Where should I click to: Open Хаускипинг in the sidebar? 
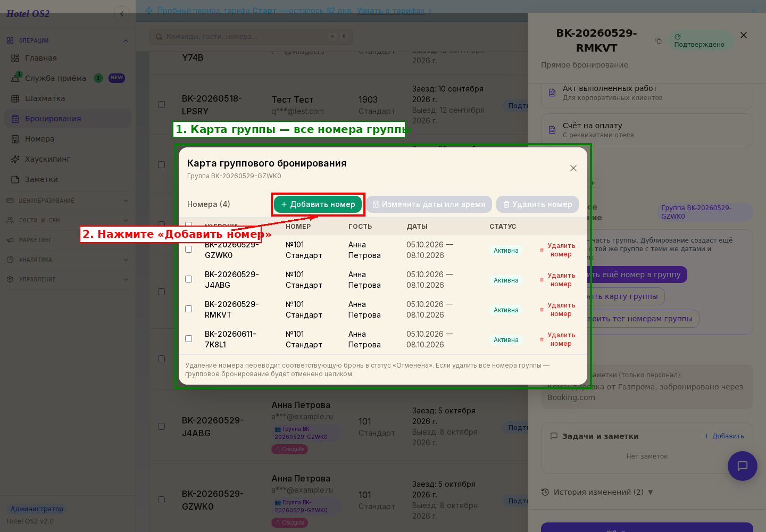47,159
